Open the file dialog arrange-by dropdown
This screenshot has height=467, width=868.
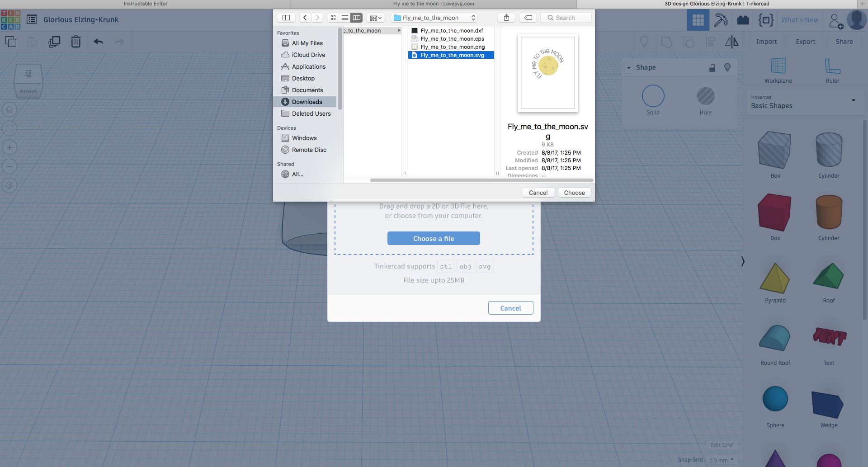(376, 18)
